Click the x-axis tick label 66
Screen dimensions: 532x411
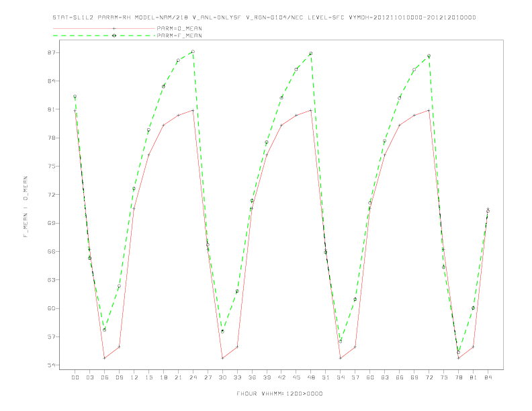(400, 377)
